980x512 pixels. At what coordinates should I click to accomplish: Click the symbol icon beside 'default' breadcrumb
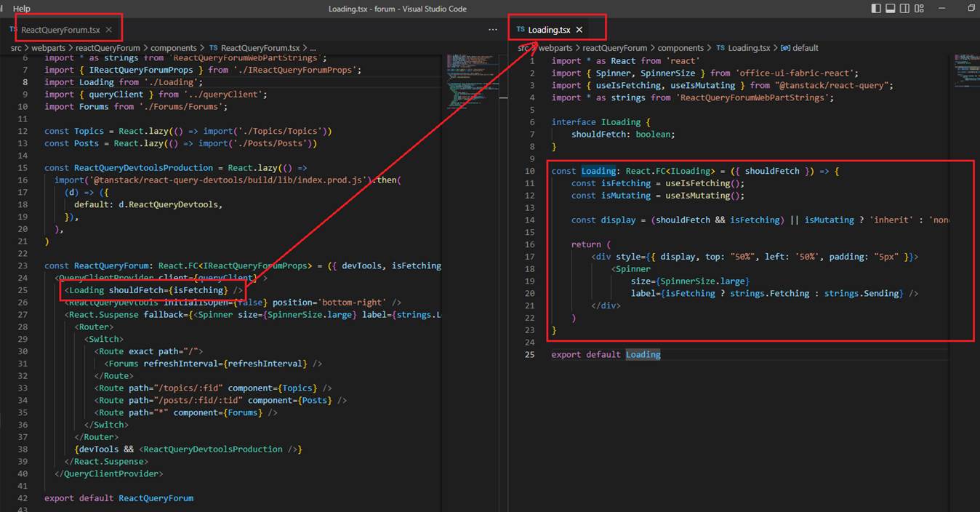[x=784, y=48]
